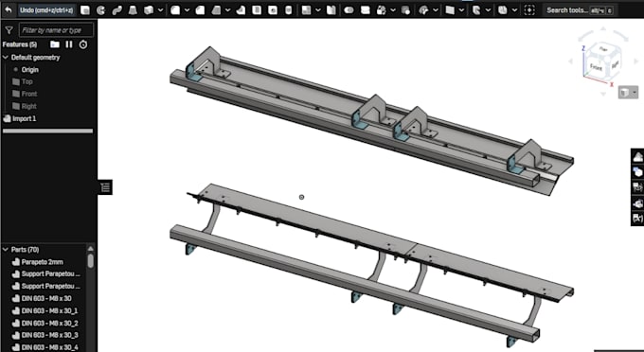Select the Hole tool
This screenshot has height=352, width=644.
pyautogui.click(x=273, y=10)
